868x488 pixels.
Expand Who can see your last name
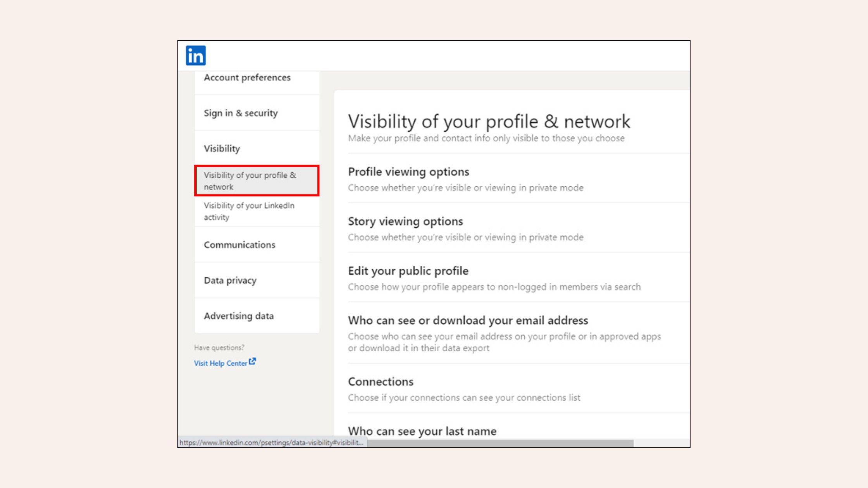tap(422, 431)
